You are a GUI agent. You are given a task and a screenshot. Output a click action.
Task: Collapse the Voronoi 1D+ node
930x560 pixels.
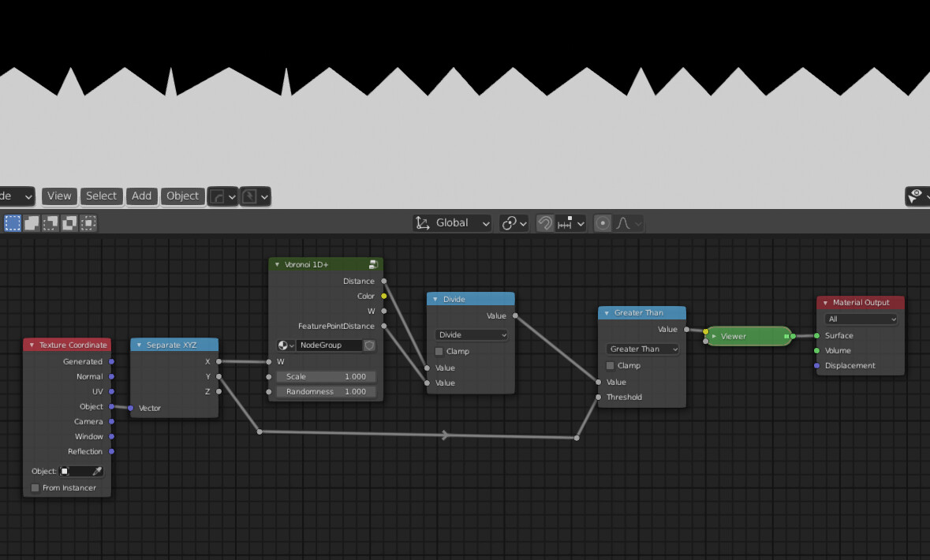coord(277,264)
